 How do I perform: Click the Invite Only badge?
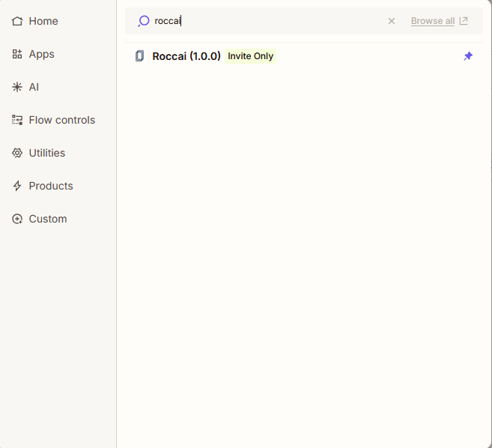[x=250, y=56]
